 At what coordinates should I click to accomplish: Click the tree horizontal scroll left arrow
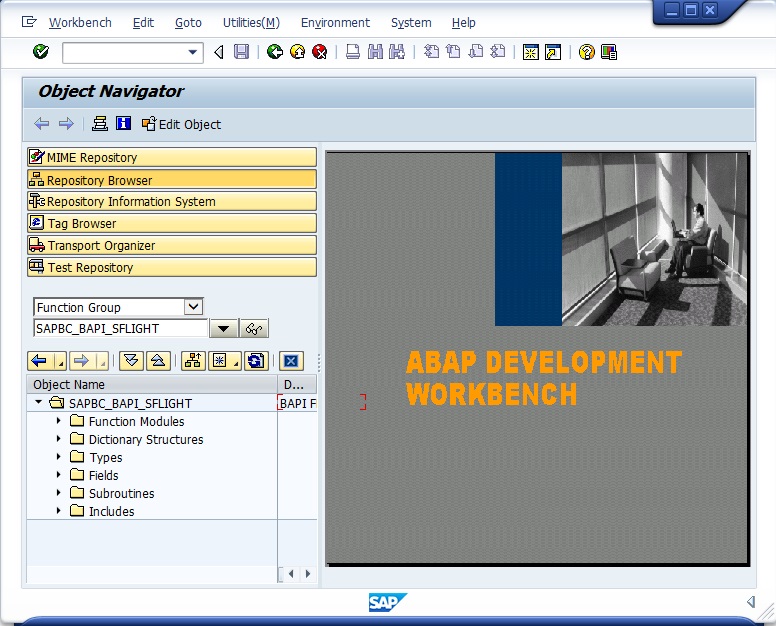291,574
